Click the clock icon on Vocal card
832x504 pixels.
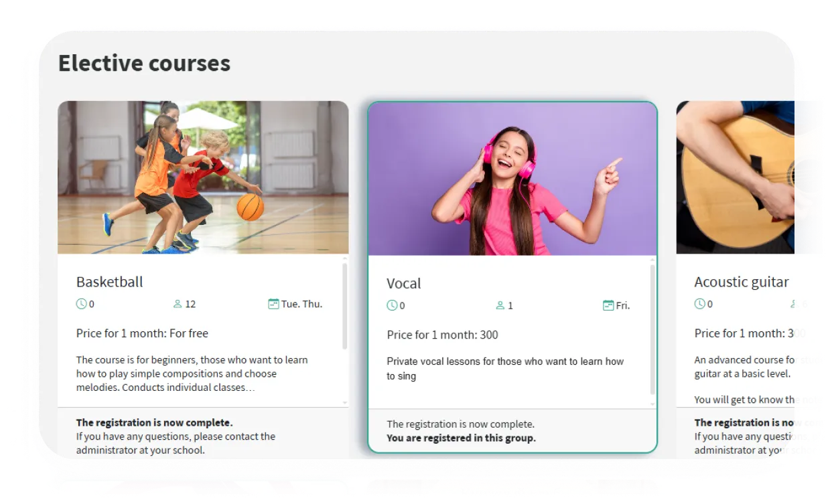[392, 305]
